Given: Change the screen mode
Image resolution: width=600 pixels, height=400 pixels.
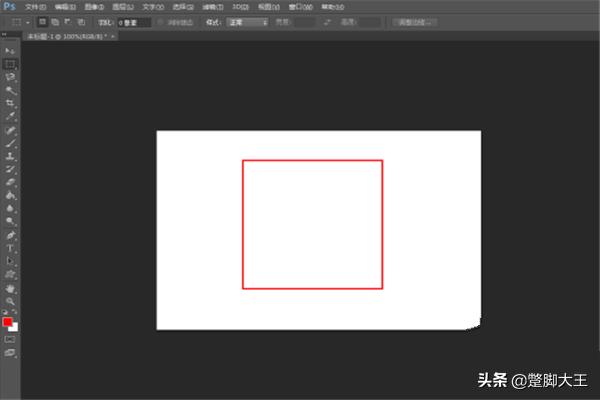Looking at the screenshot, I should tap(10, 353).
